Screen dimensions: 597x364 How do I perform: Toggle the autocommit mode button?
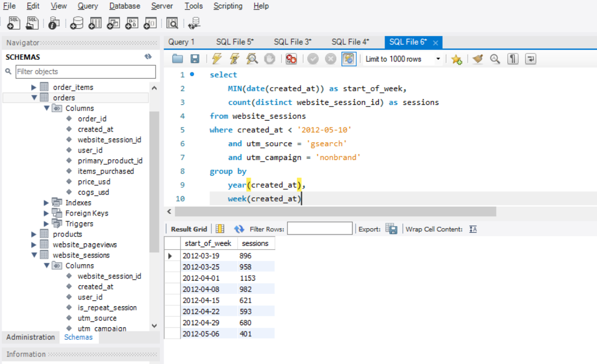(x=349, y=59)
